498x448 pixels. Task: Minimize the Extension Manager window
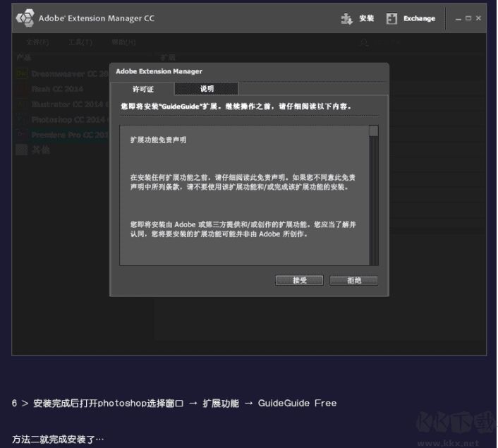[458, 19]
